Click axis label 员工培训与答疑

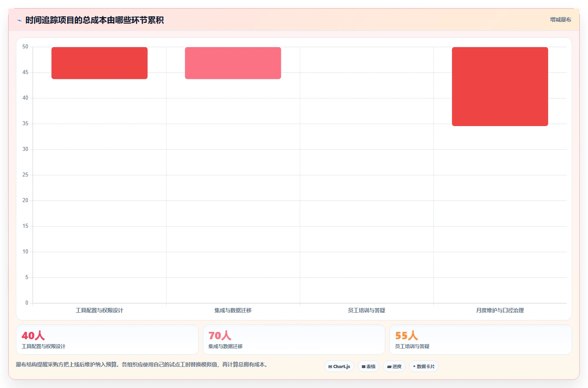tap(366, 310)
